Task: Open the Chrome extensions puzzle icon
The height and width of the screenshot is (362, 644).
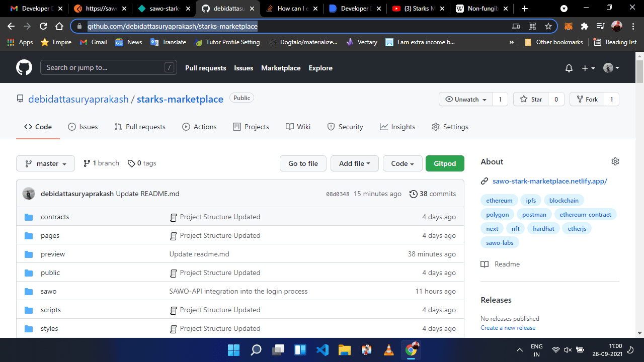Action: [x=584, y=26]
